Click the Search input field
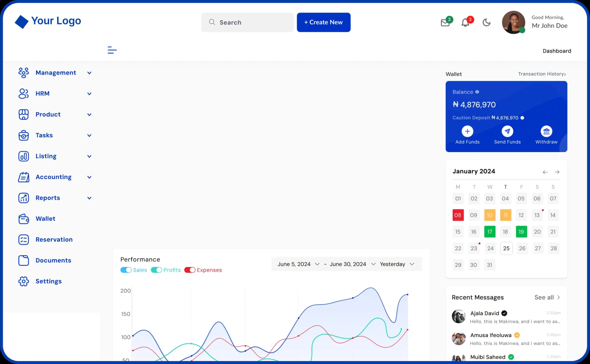The height and width of the screenshot is (364, 590). coord(247,22)
